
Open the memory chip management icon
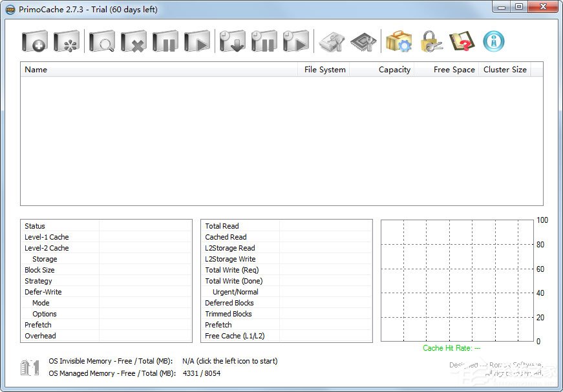[x=363, y=42]
